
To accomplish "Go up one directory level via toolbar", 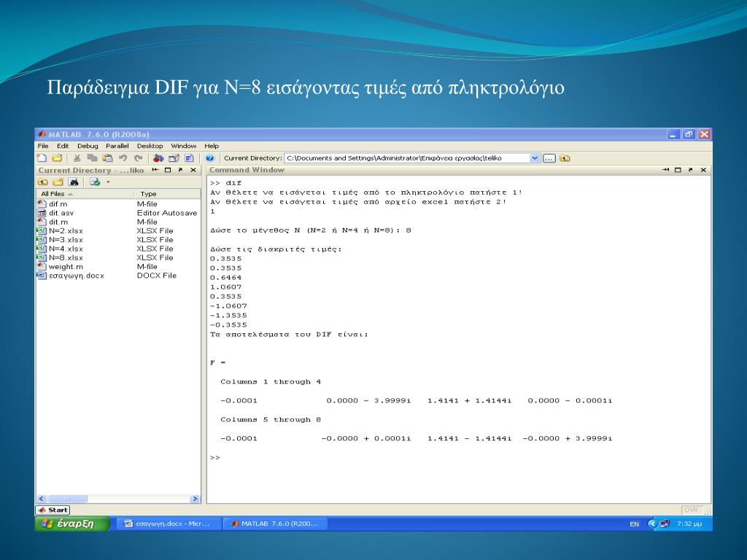I will 565,158.
